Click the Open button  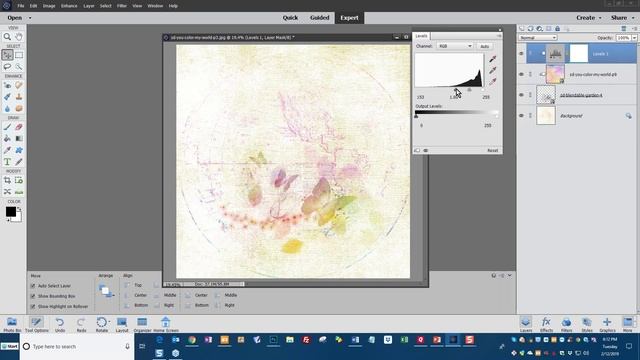click(x=15, y=18)
